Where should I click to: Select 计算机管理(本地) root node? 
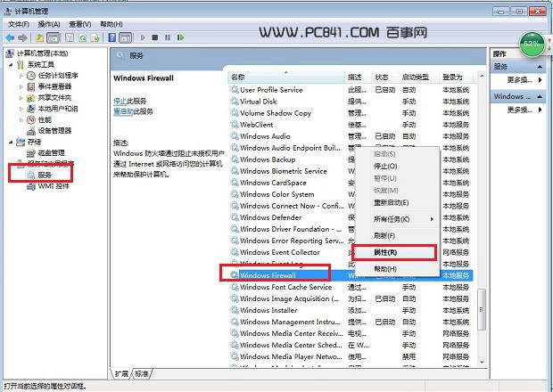pyautogui.click(x=42, y=53)
